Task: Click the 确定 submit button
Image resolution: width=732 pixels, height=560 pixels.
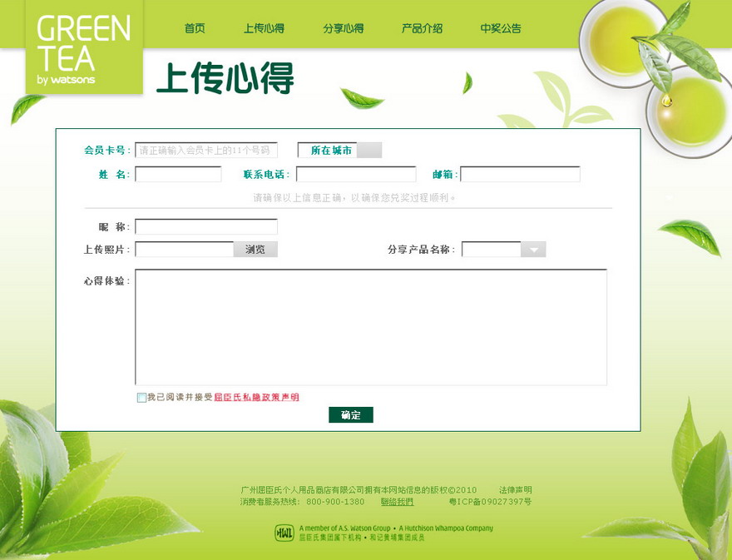Action: tap(351, 414)
